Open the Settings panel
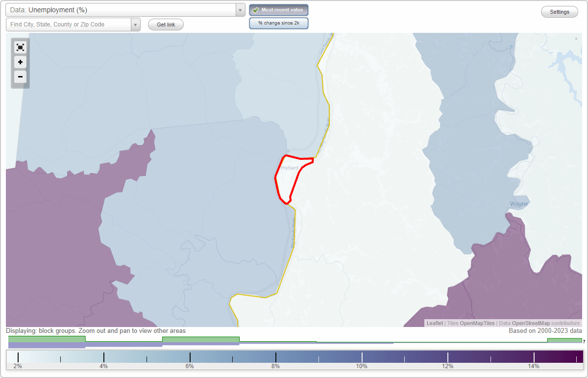The width and height of the screenshot is (588, 378). coord(559,11)
